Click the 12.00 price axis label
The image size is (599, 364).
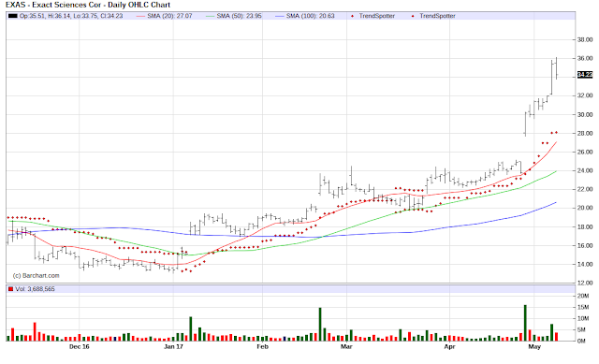click(x=585, y=283)
